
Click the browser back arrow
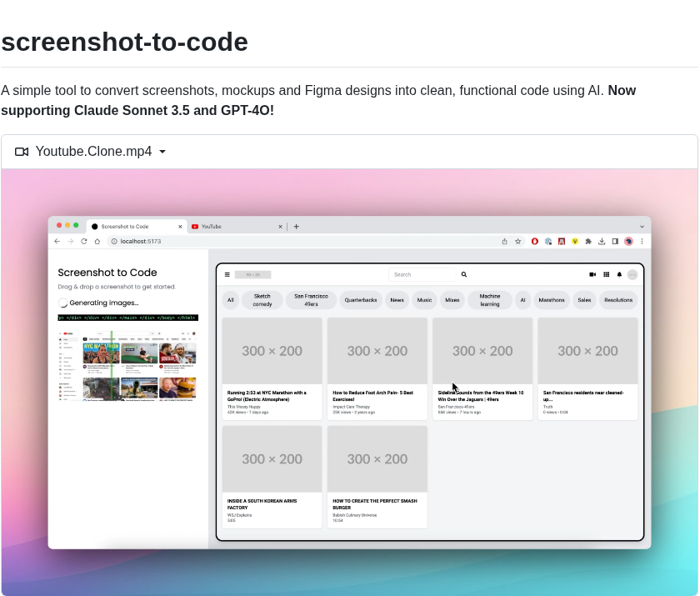pos(57,241)
